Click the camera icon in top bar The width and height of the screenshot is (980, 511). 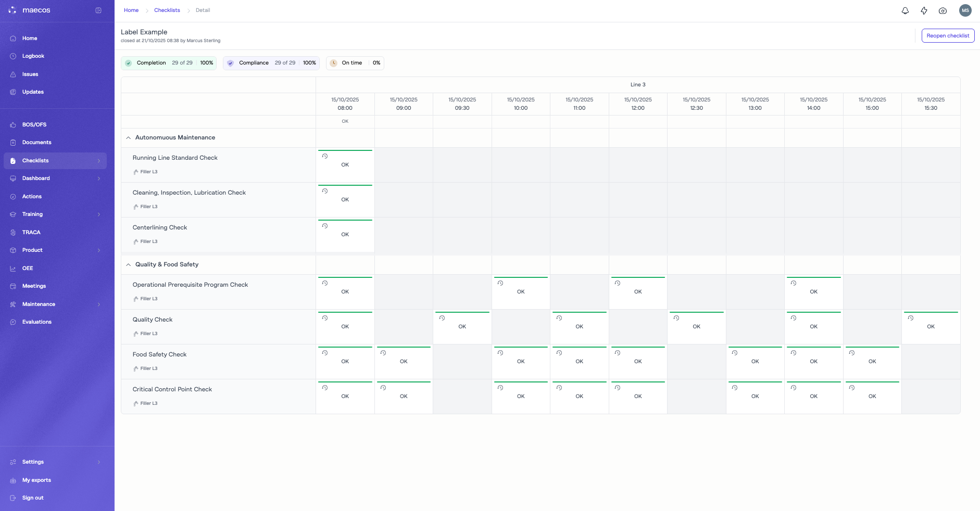click(x=943, y=10)
